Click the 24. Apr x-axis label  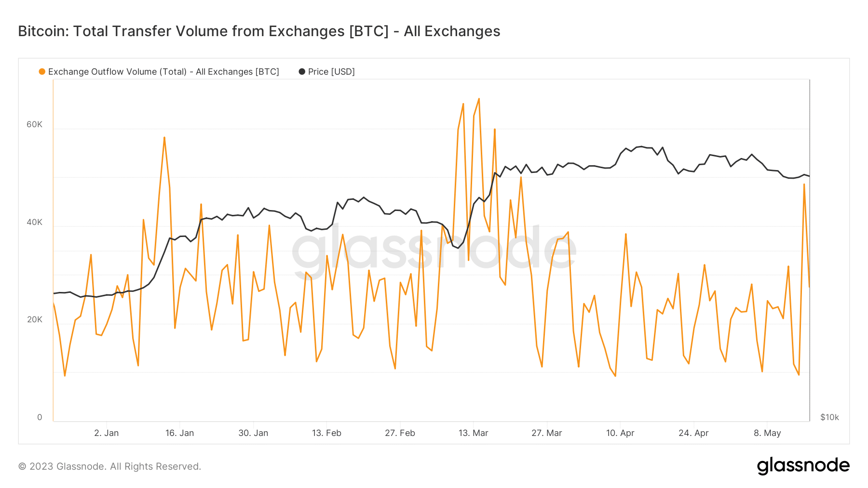pos(693,433)
